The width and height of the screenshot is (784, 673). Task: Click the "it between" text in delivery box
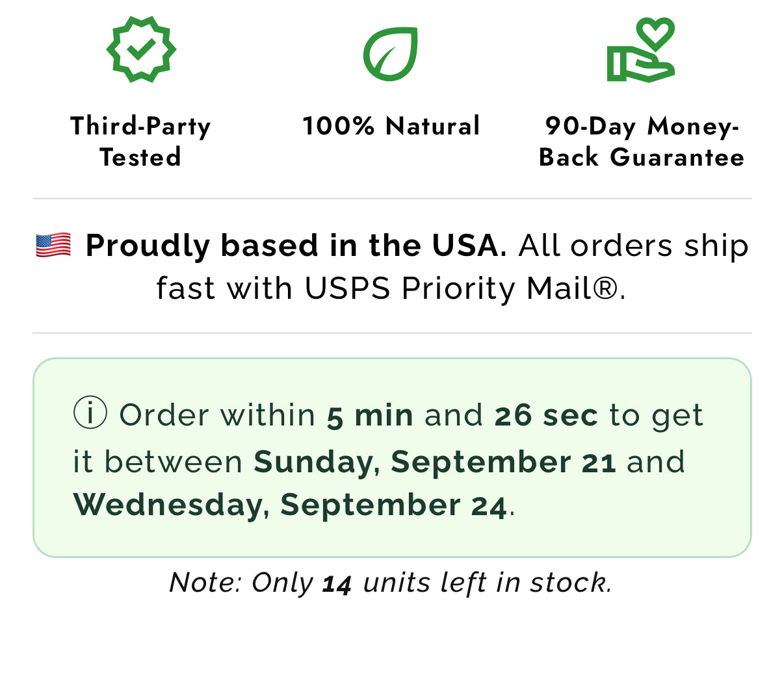[x=158, y=462]
